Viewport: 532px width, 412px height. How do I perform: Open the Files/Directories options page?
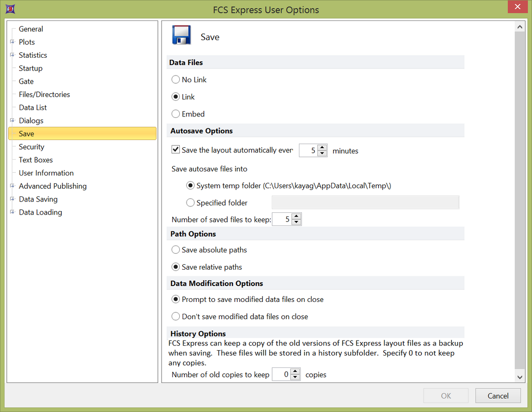pos(44,95)
